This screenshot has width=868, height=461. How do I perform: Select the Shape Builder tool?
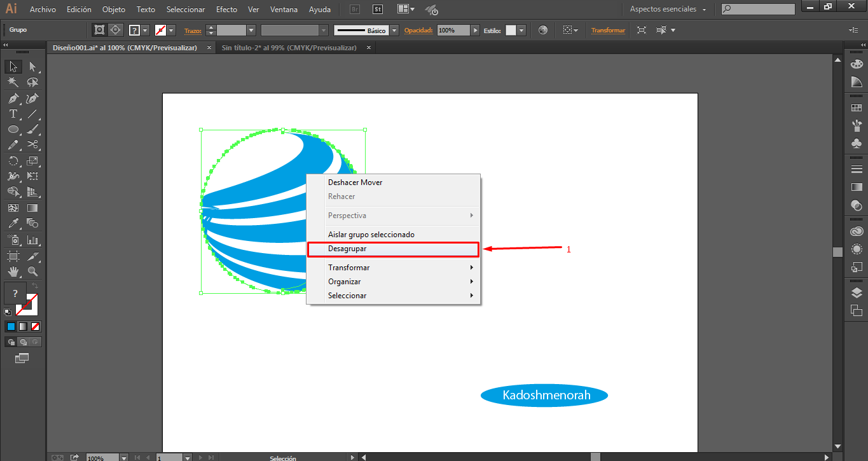click(13, 191)
